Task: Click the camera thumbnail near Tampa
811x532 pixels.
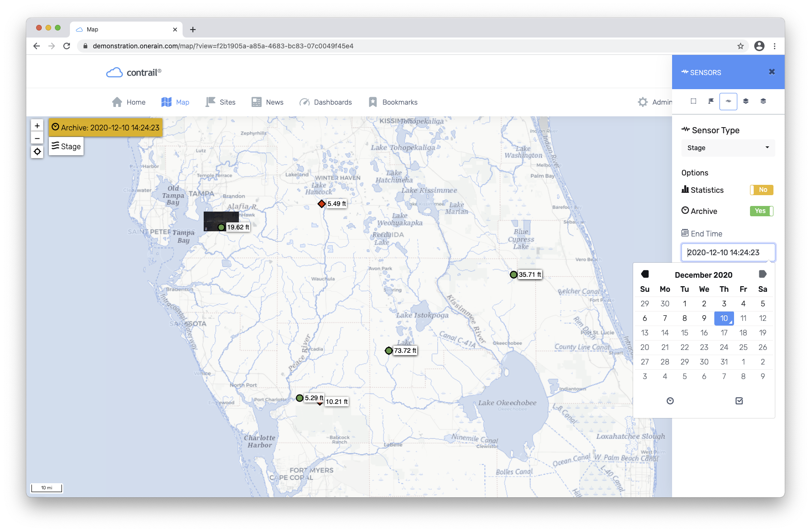Action: tap(221, 221)
